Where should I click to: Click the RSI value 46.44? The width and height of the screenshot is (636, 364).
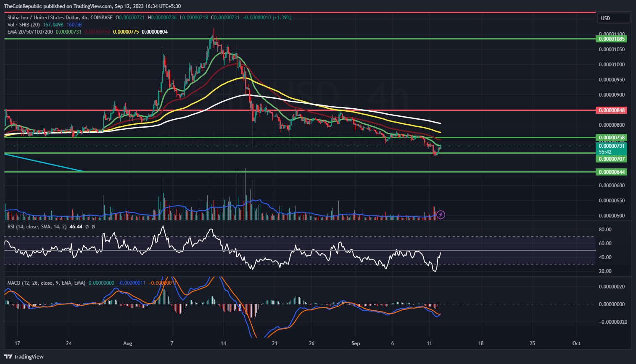[x=76, y=227]
